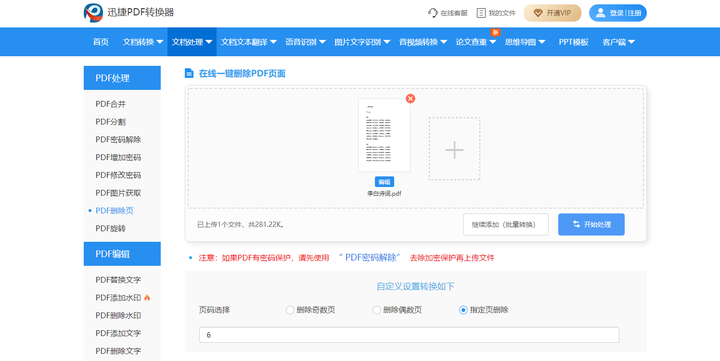This screenshot has width=720, height=361.
Task: Remove uploaded file with red X icon
Action: click(411, 98)
